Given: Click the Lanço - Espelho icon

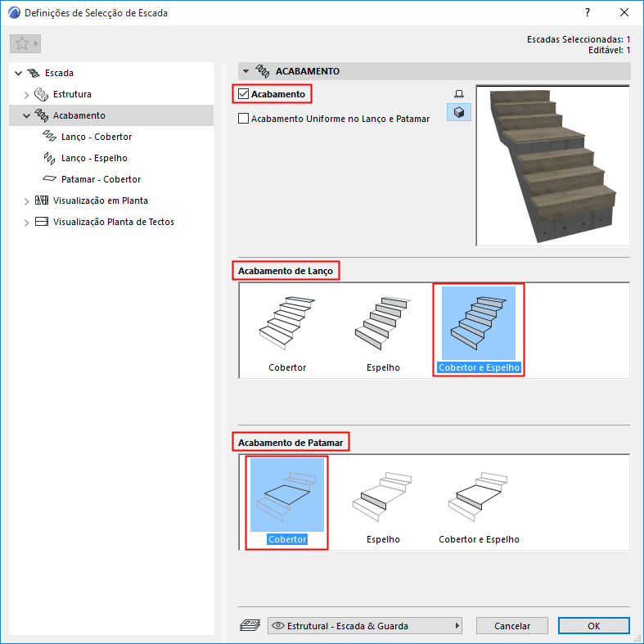Looking at the screenshot, I should [x=50, y=158].
